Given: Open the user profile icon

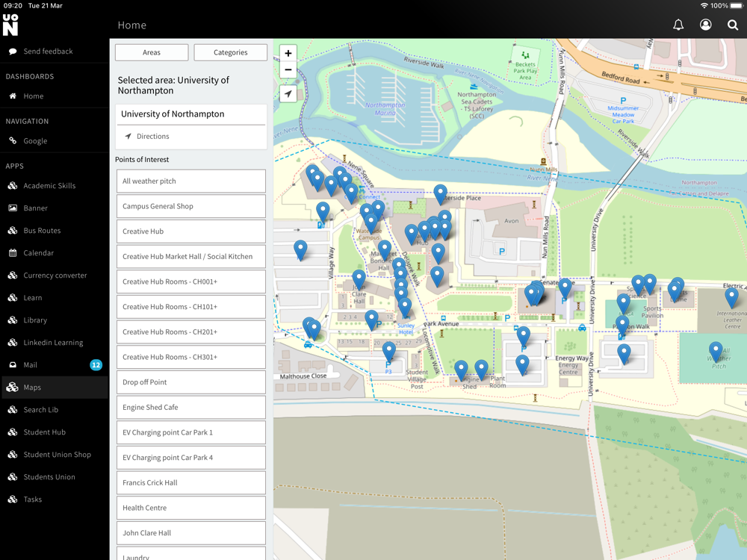Looking at the screenshot, I should [x=706, y=25].
